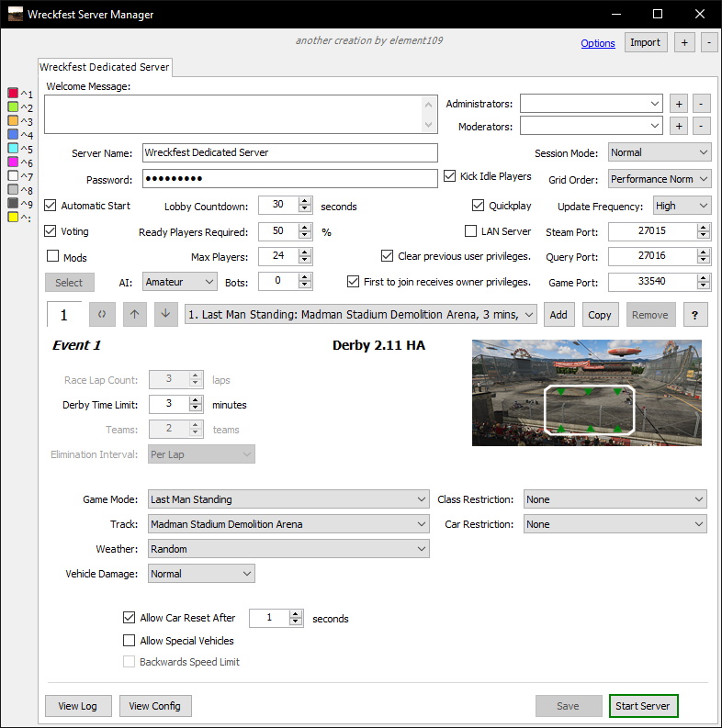This screenshot has width=722, height=728.
Task: Open the Weather dropdown
Action: click(288, 549)
